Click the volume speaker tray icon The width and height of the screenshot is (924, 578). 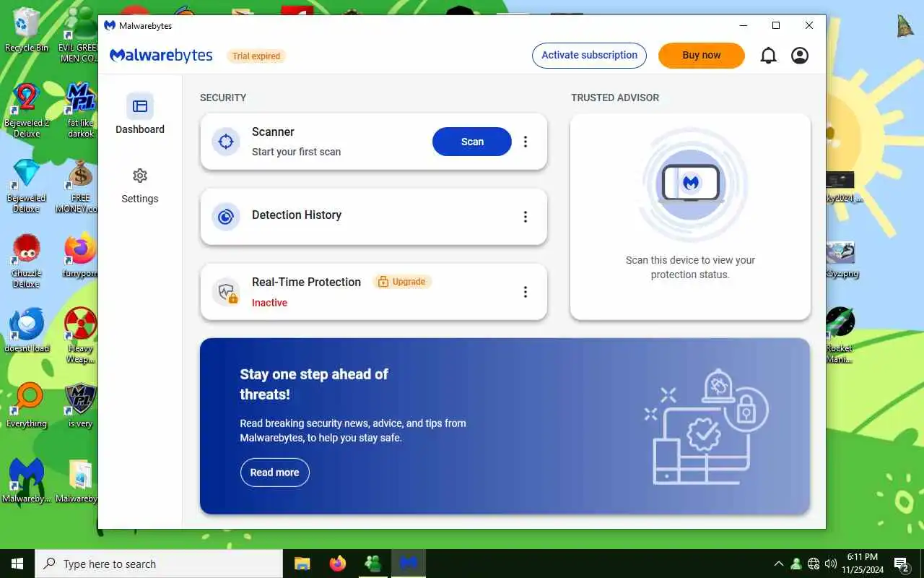pos(830,564)
